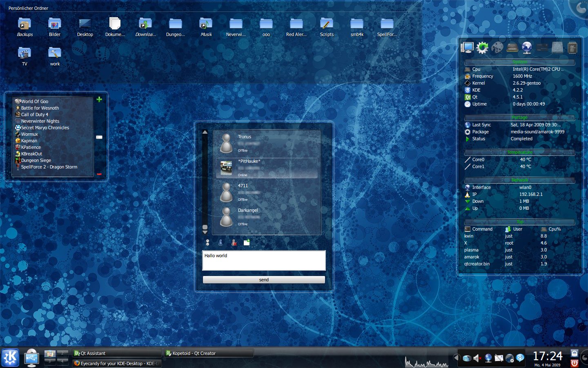Click the dimmed palette icon in system widget
Image resolution: width=588 pixels, height=368 pixels.
(497, 48)
